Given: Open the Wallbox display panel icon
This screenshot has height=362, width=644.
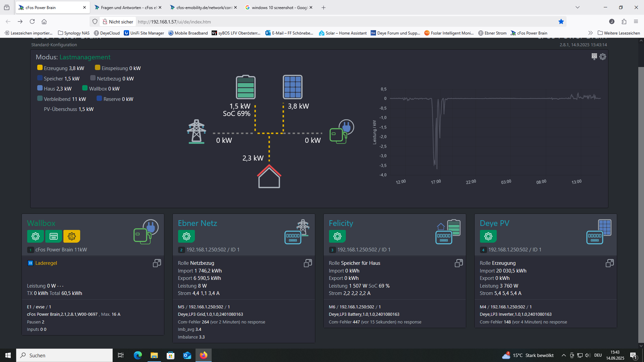Looking at the screenshot, I should coord(53,236).
